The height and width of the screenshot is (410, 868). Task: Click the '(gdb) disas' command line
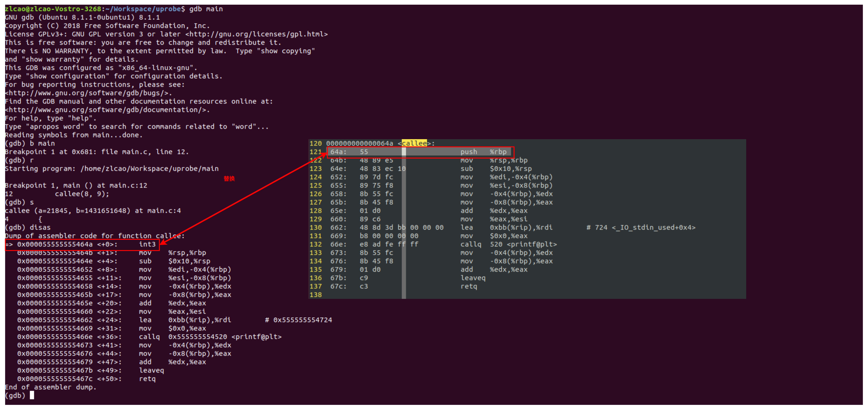pos(28,228)
